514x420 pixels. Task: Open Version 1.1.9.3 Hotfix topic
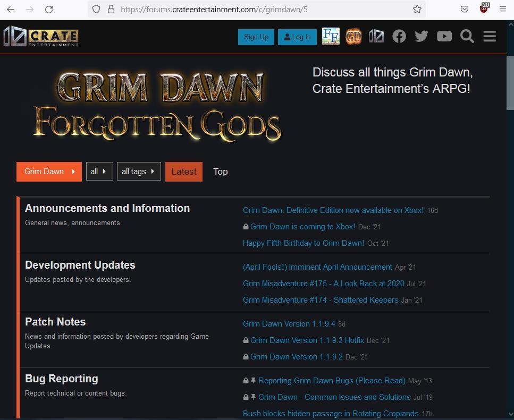(307, 340)
